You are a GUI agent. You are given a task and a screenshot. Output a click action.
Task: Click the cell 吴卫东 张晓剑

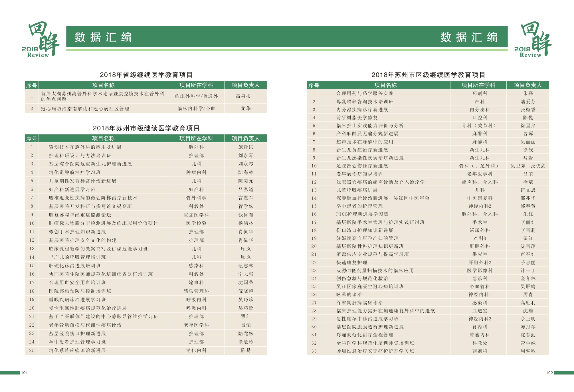click(528, 166)
